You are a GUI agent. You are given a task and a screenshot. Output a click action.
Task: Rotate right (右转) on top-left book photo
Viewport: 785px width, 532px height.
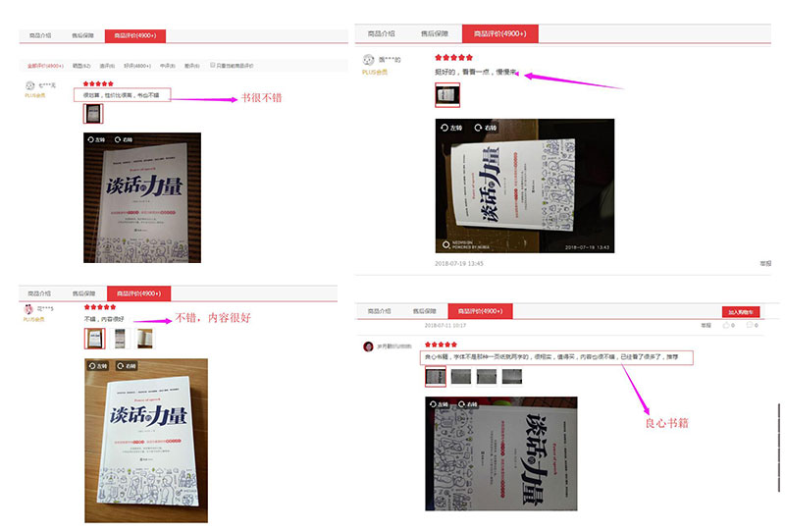(x=124, y=139)
